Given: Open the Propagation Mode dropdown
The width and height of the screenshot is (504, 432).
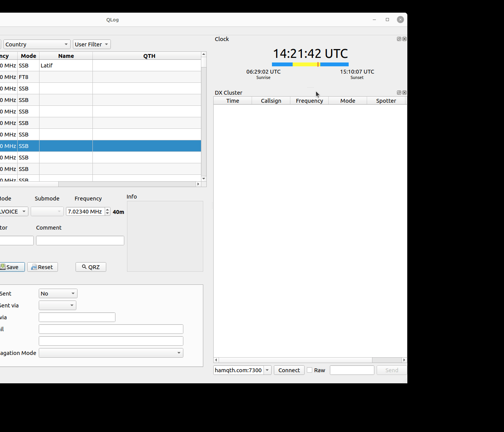Looking at the screenshot, I should click(111, 353).
